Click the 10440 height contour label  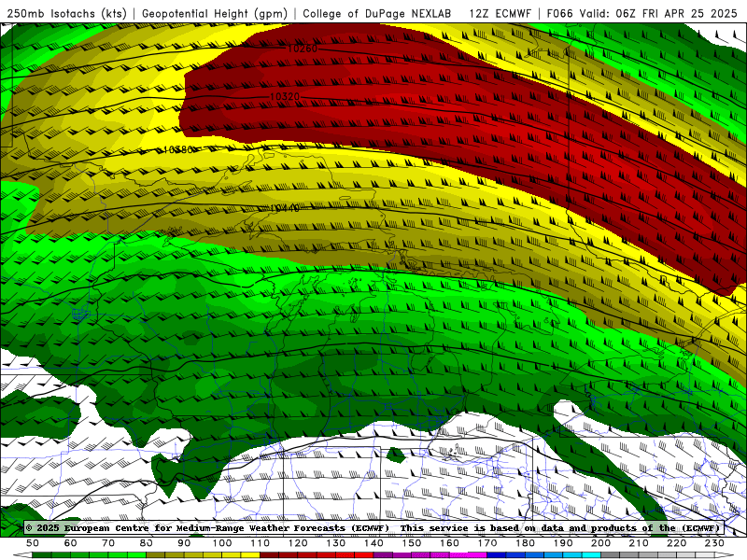click(285, 208)
